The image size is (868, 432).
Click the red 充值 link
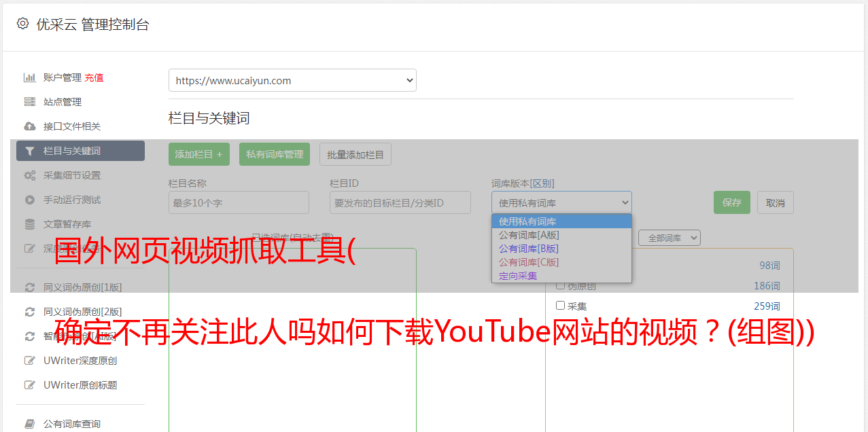tap(94, 77)
